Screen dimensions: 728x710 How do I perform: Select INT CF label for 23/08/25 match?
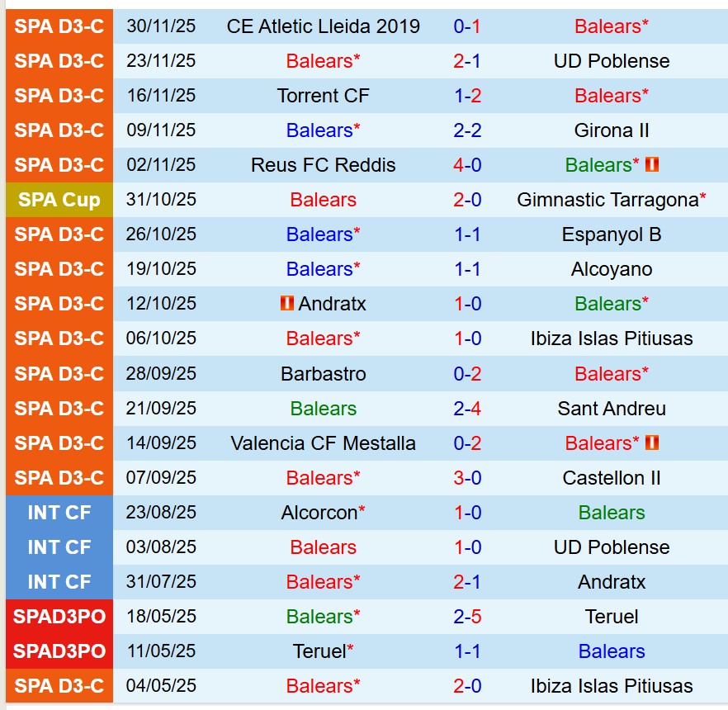click(x=59, y=513)
